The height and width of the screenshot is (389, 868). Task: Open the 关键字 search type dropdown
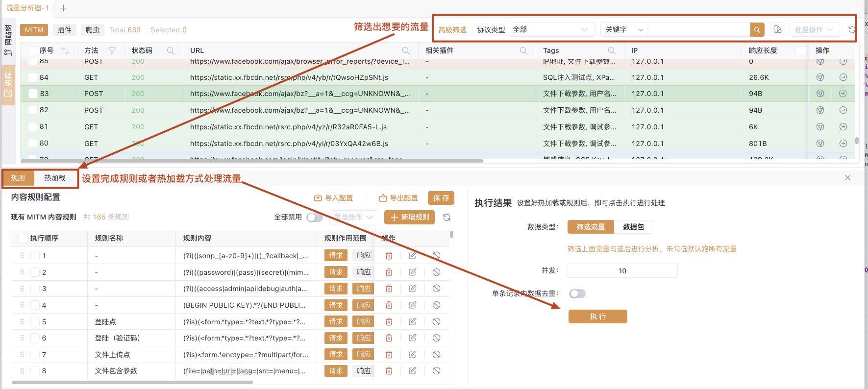[624, 30]
